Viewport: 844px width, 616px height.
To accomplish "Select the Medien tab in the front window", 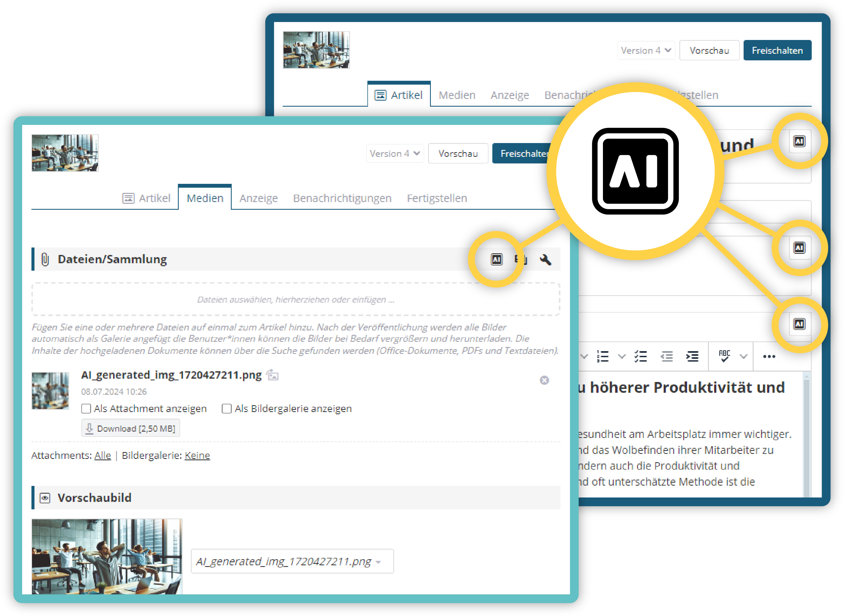I will coord(205,198).
